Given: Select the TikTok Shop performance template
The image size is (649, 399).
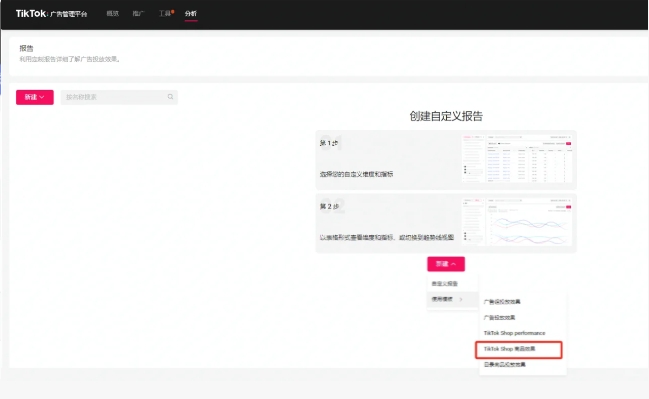Looking at the screenshot, I should [x=514, y=333].
